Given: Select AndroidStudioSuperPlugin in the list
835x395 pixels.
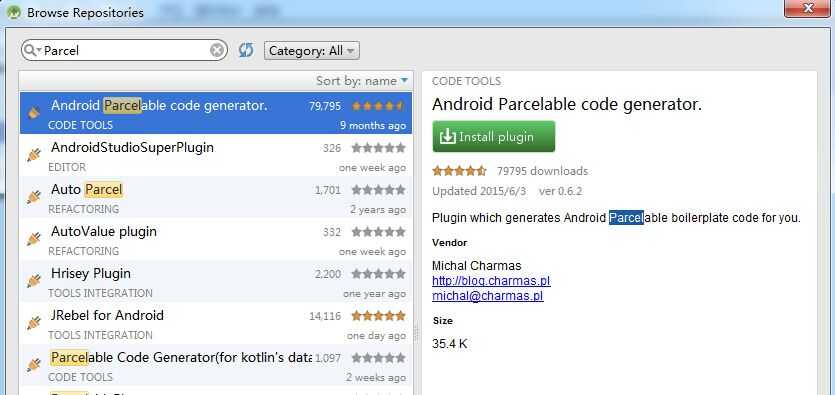Looking at the screenshot, I should 216,155.
